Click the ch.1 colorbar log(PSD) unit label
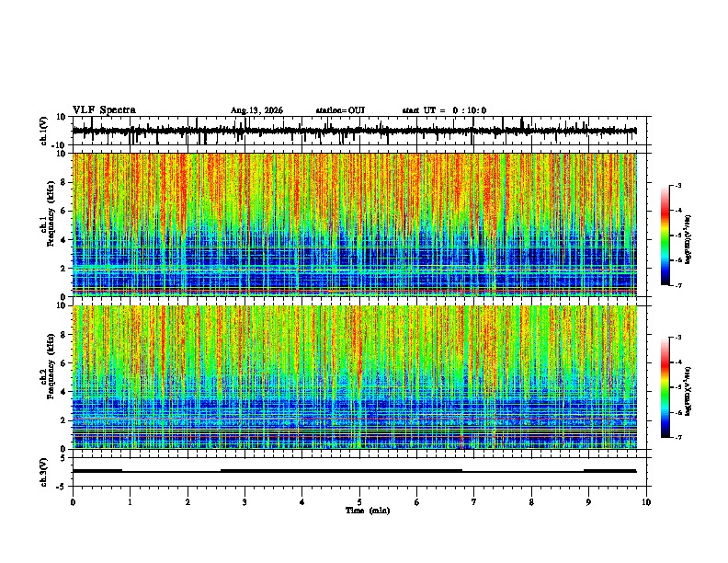Viewport: 728px width, 563px height. (688, 240)
